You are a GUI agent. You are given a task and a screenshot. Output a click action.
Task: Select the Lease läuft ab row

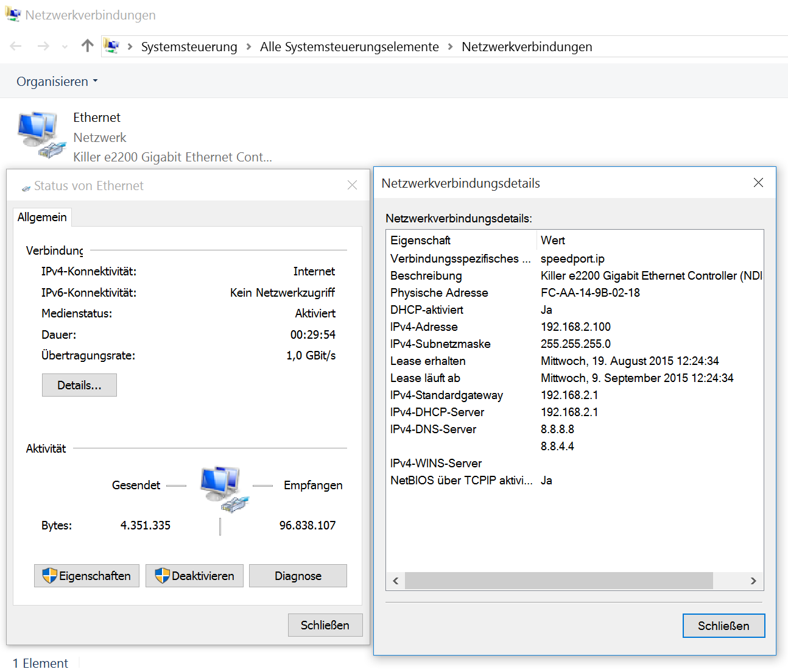(574, 378)
